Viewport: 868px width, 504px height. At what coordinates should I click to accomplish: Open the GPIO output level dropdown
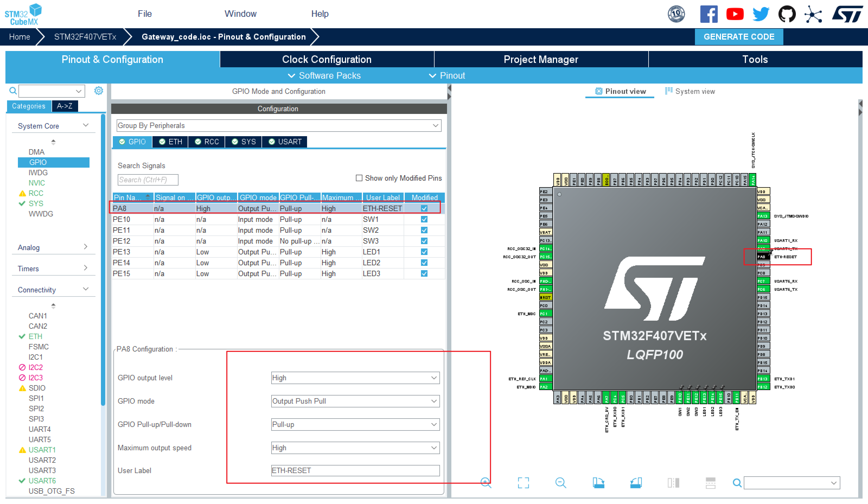(x=355, y=378)
